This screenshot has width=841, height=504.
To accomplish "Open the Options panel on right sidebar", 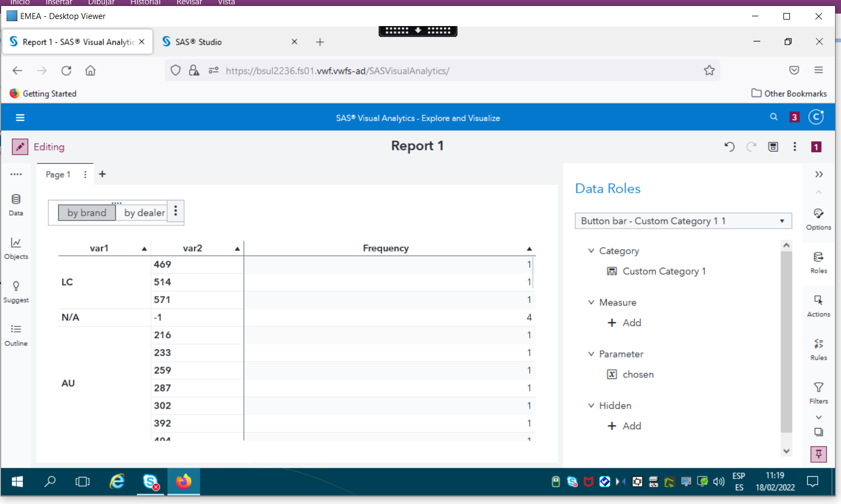I will 818,218.
